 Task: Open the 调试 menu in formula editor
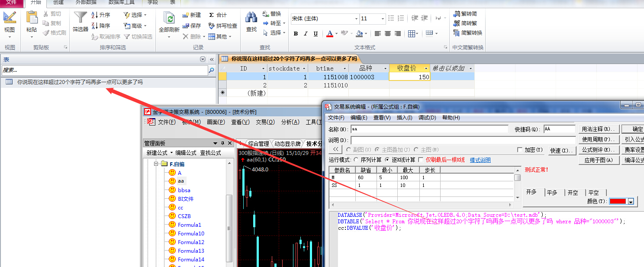point(427,118)
